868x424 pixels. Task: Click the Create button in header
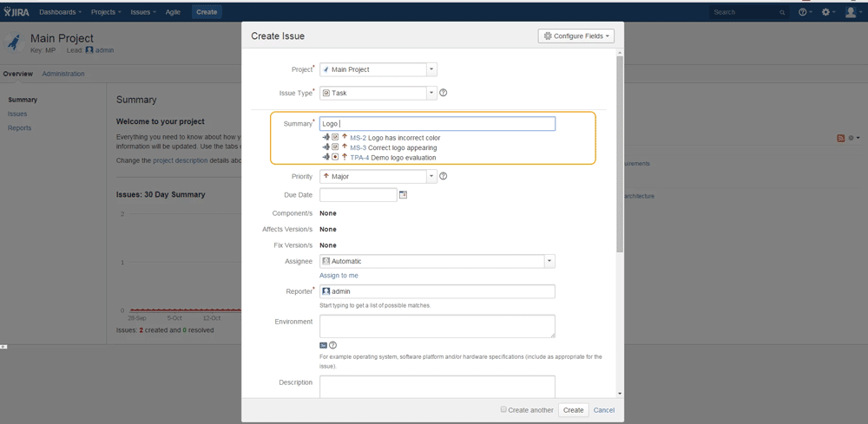[x=207, y=11]
